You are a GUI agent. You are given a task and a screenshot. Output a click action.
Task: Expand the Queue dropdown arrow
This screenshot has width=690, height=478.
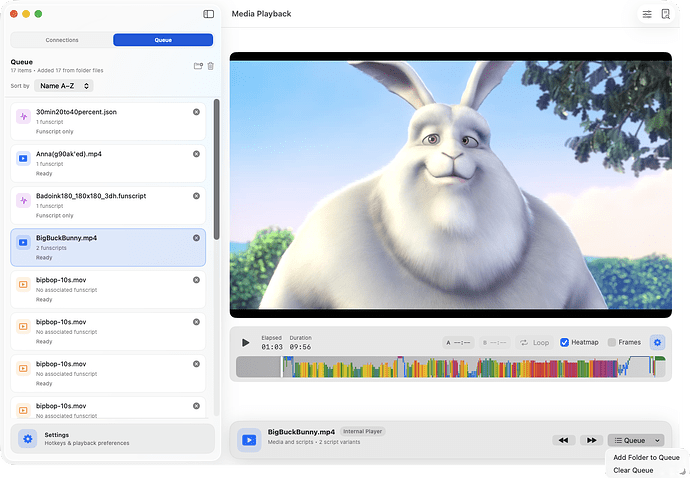(657, 441)
